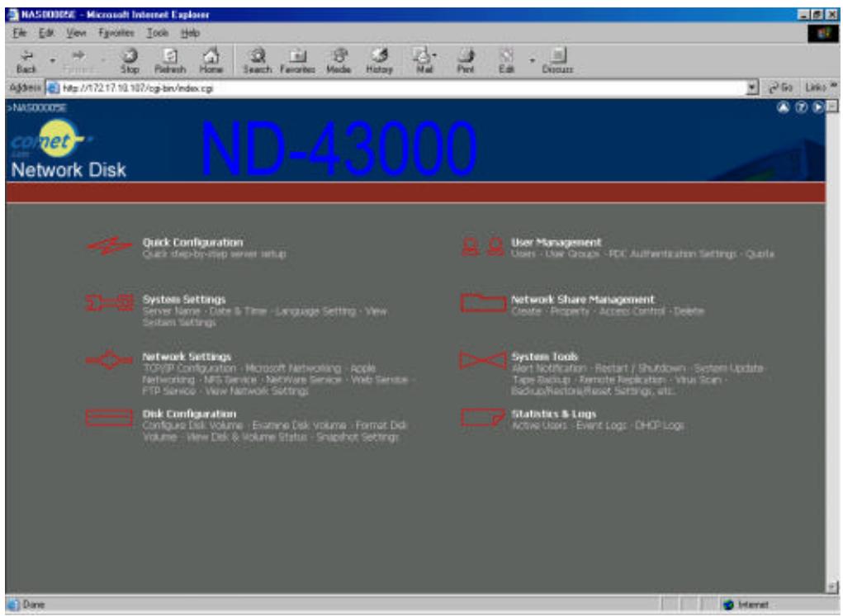Open the Help menu
This screenshot has height=616, width=843.
[x=190, y=33]
